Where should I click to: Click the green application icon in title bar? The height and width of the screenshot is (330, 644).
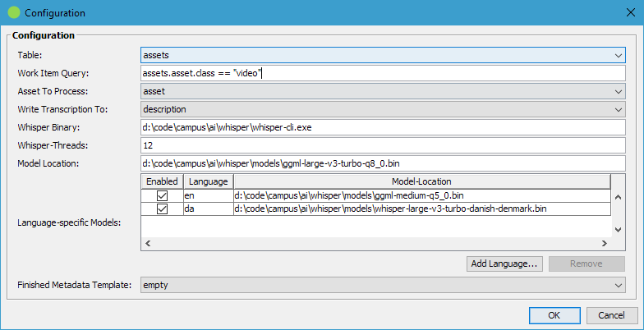(14, 13)
